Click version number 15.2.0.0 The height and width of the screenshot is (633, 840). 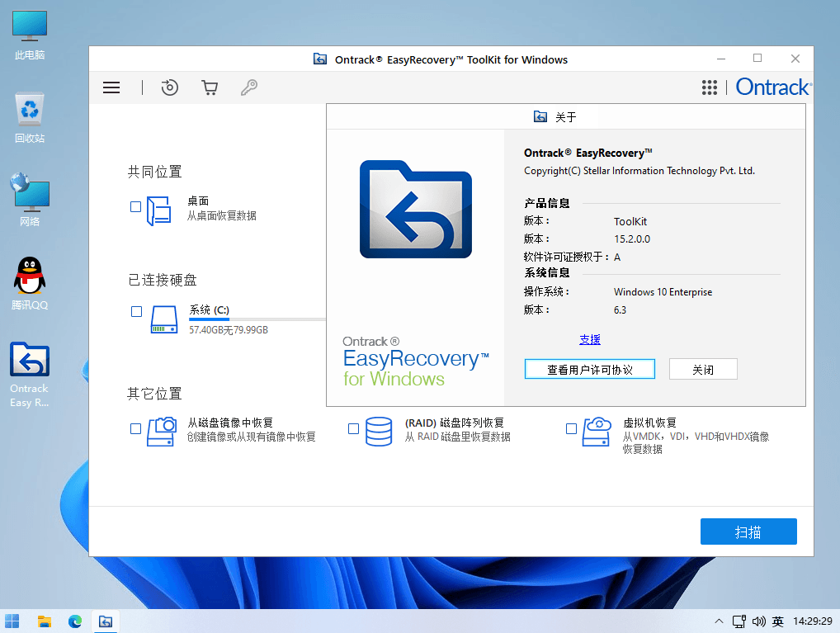pyautogui.click(x=632, y=239)
